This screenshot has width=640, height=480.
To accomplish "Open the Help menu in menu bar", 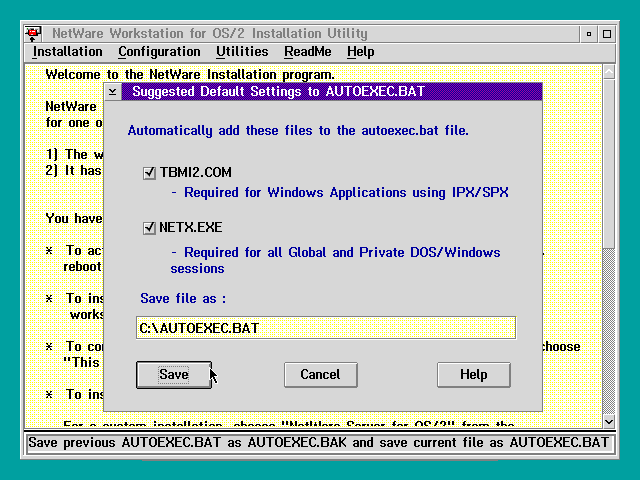I will click(x=360, y=52).
